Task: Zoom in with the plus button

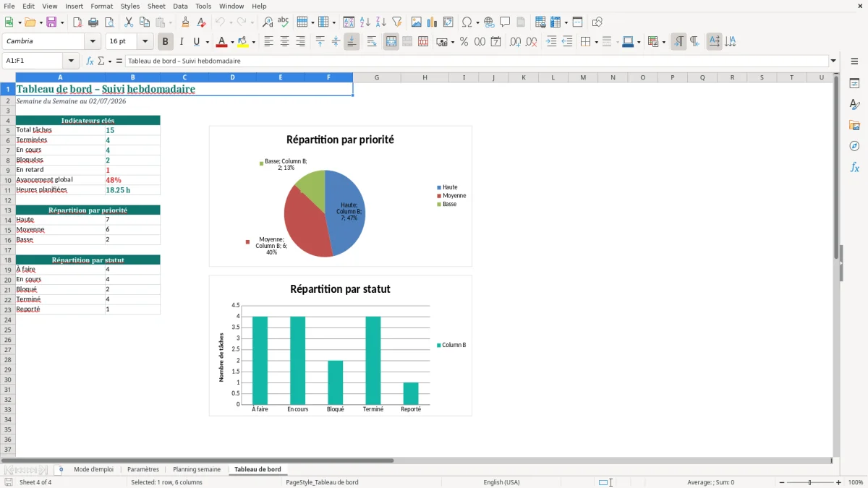Action: [839, 482]
